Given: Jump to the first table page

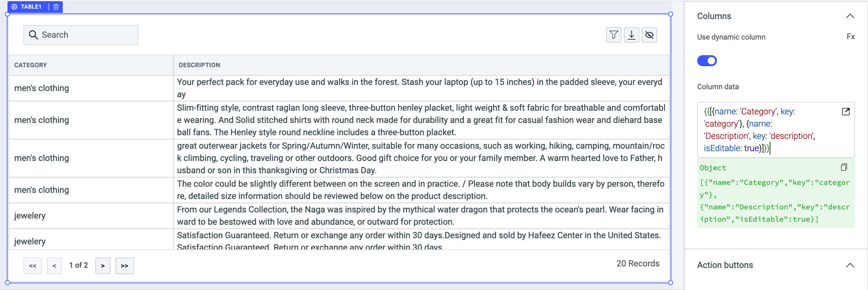Looking at the screenshot, I should (33, 266).
